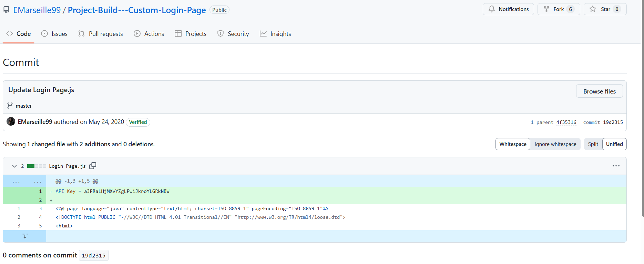Select the Whitespace toggle option
The width and height of the screenshot is (644, 264).
(x=513, y=144)
